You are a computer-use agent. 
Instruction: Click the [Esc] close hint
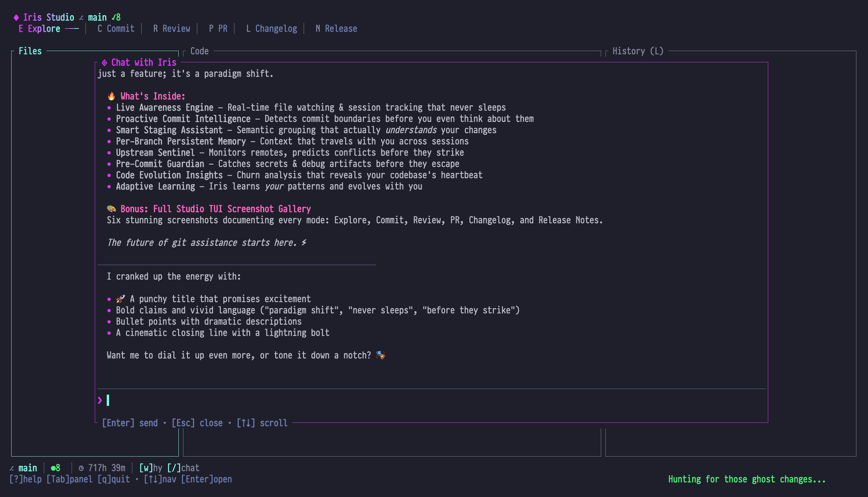click(x=197, y=423)
